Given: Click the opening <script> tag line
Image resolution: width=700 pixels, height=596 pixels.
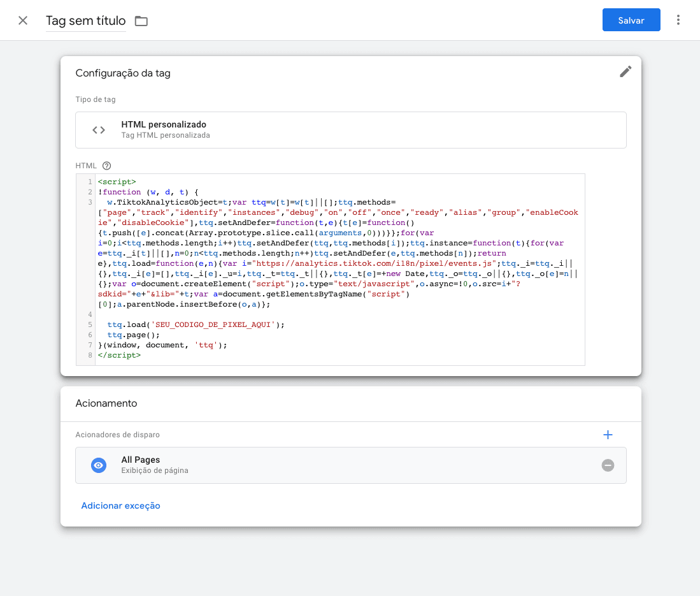Looking at the screenshot, I should point(117,182).
